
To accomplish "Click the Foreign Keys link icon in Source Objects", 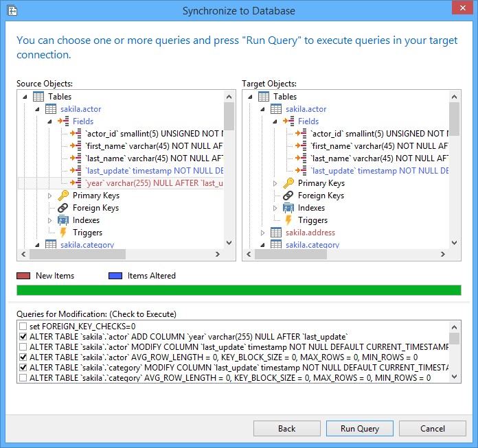I will 63,208.
